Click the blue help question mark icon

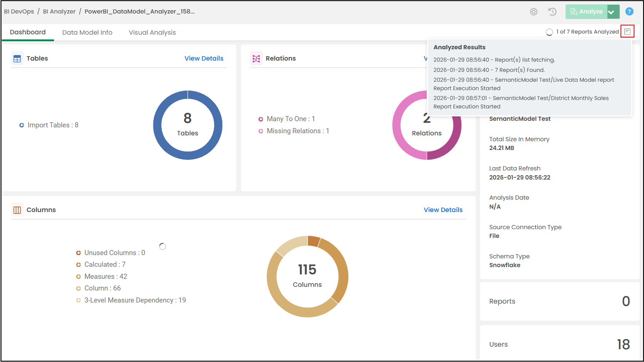629,12
